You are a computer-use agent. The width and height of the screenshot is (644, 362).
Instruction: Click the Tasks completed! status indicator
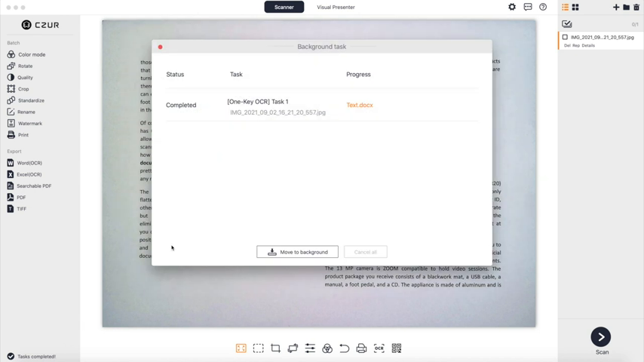coord(31,356)
